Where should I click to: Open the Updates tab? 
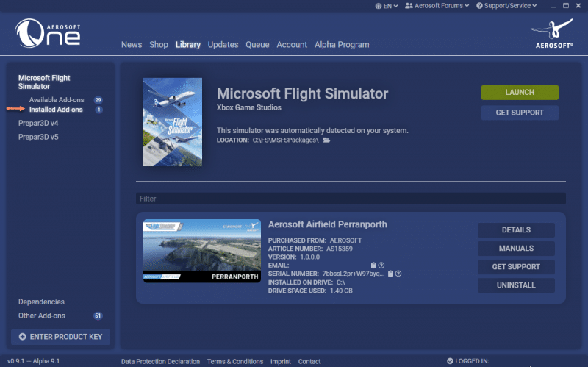(x=223, y=45)
